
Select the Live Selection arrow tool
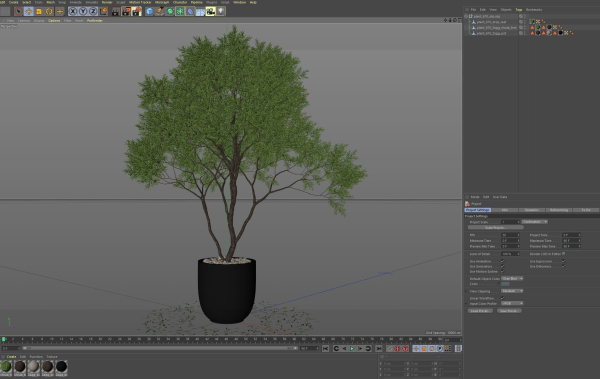(x=18, y=11)
